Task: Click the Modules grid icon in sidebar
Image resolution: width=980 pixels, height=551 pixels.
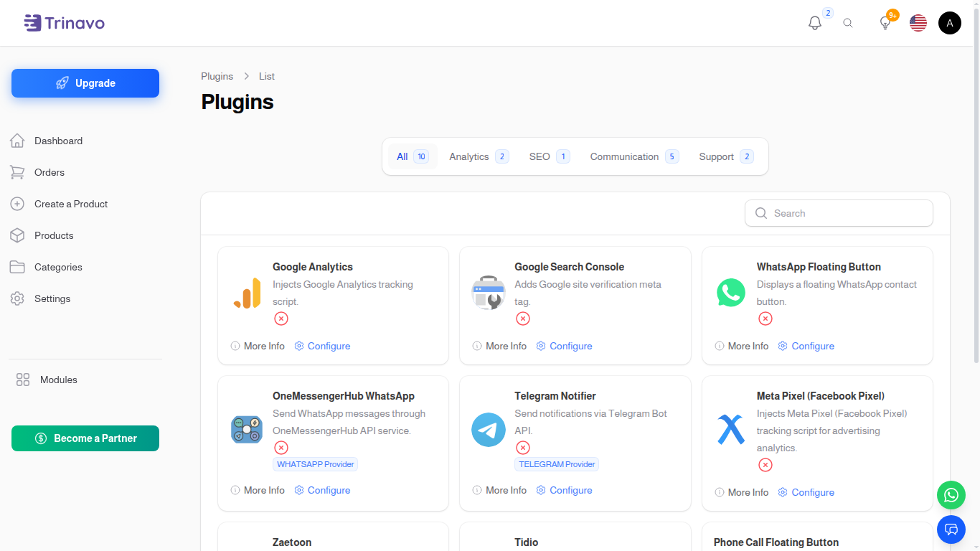Action: click(x=23, y=380)
